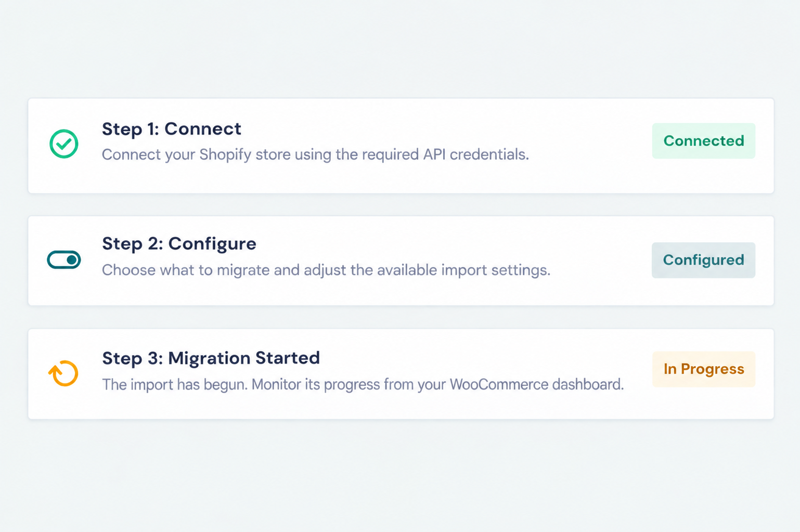This screenshot has width=800, height=532.
Task: Click the Shopify API credentials description text
Action: tap(315, 155)
